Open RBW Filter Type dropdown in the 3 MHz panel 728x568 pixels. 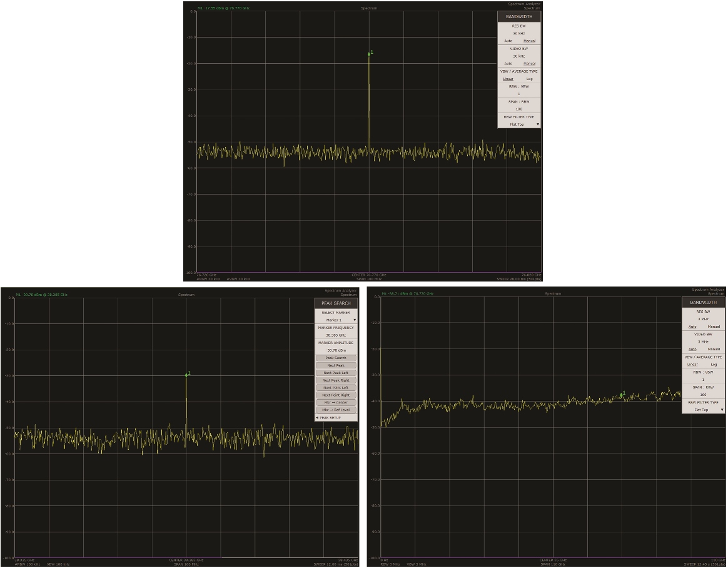(x=704, y=410)
